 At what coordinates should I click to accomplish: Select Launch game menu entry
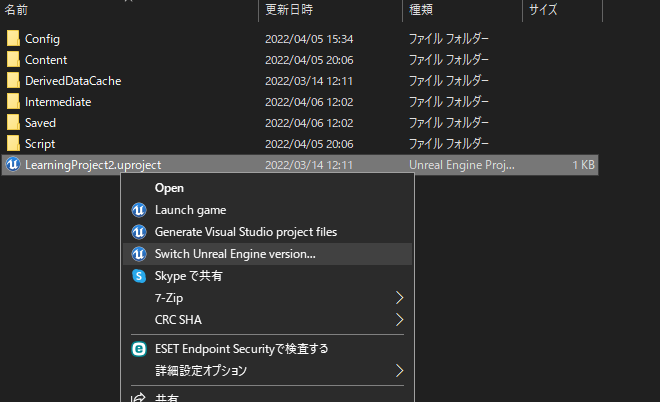[x=267, y=210]
